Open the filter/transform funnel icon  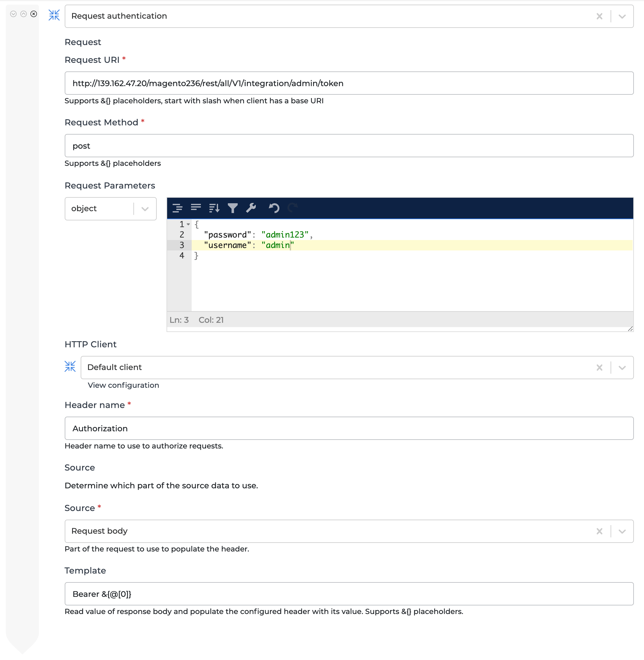[x=233, y=208]
